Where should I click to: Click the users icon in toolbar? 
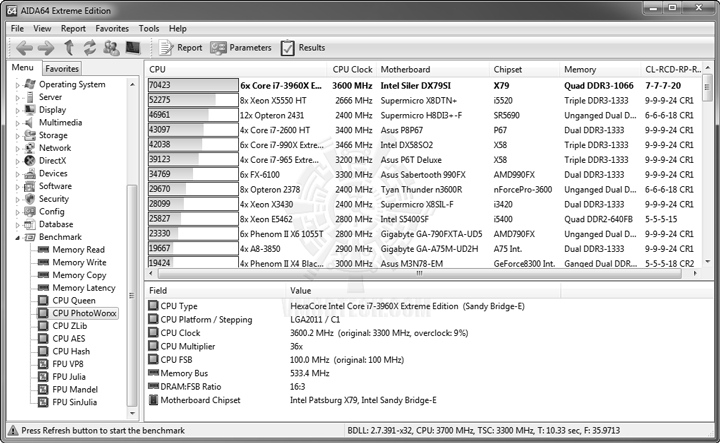point(111,48)
